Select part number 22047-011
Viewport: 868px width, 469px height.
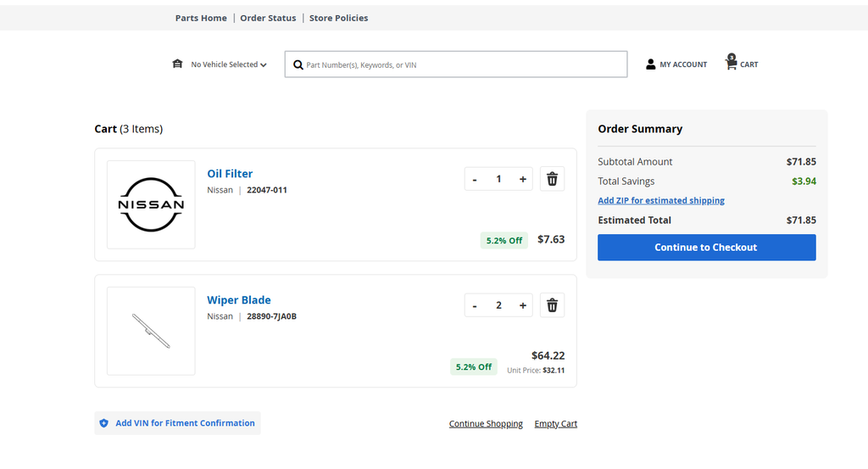[267, 190]
